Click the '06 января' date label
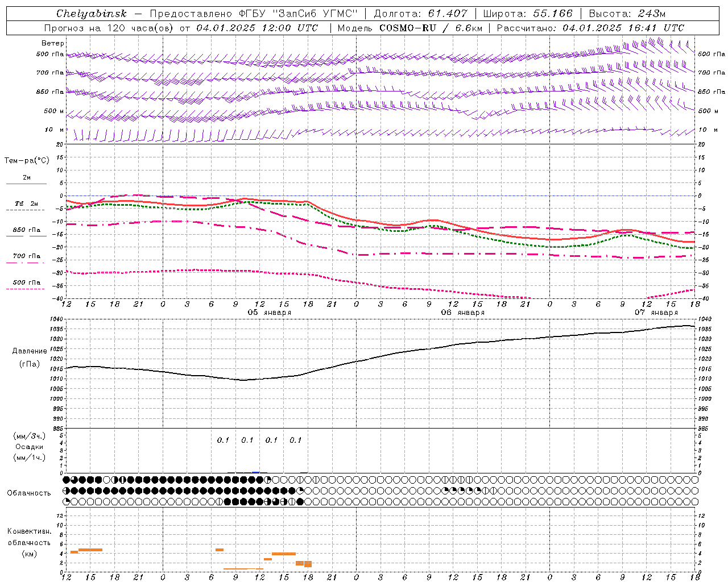The image size is (728, 582). [x=462, y=313]
